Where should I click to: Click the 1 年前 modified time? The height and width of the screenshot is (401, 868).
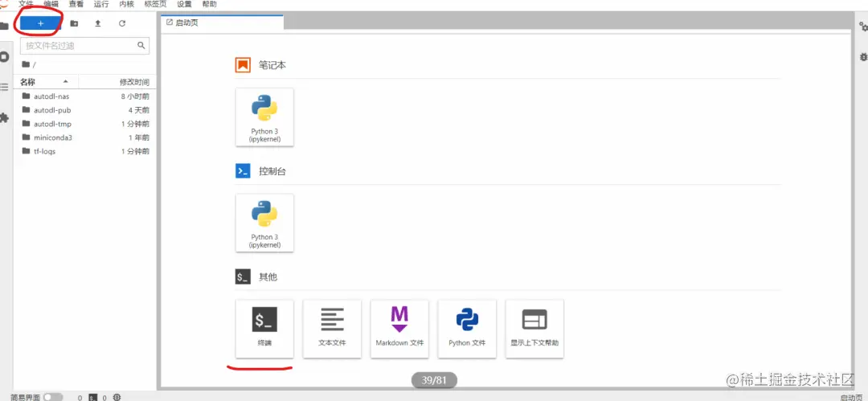(138, 137)
